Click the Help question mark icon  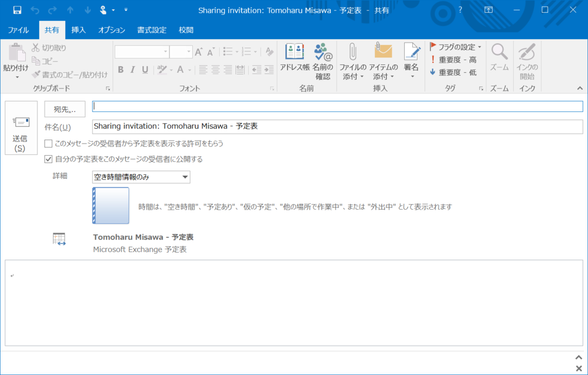pos(460,10)
